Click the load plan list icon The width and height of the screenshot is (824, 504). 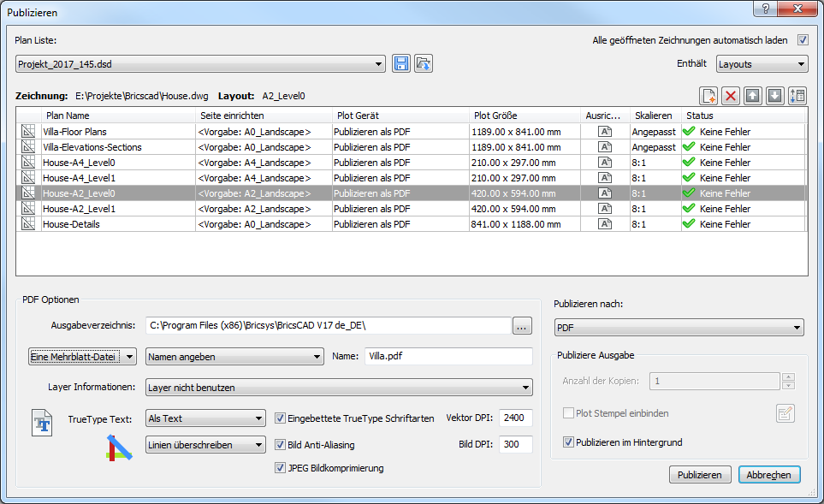[x=424, y=64]
